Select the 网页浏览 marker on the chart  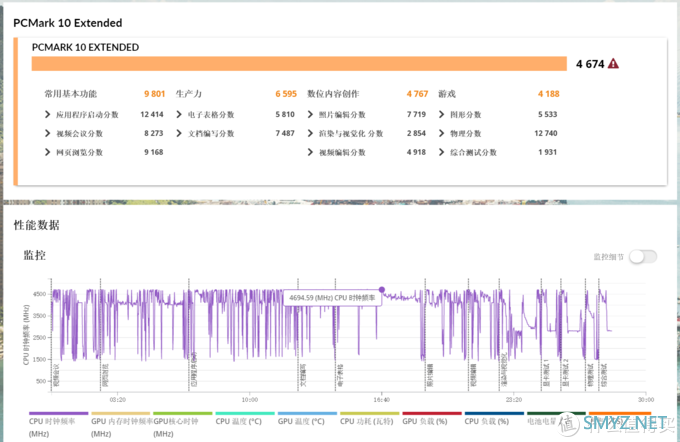pyautogui.click(x=105, y=376)
